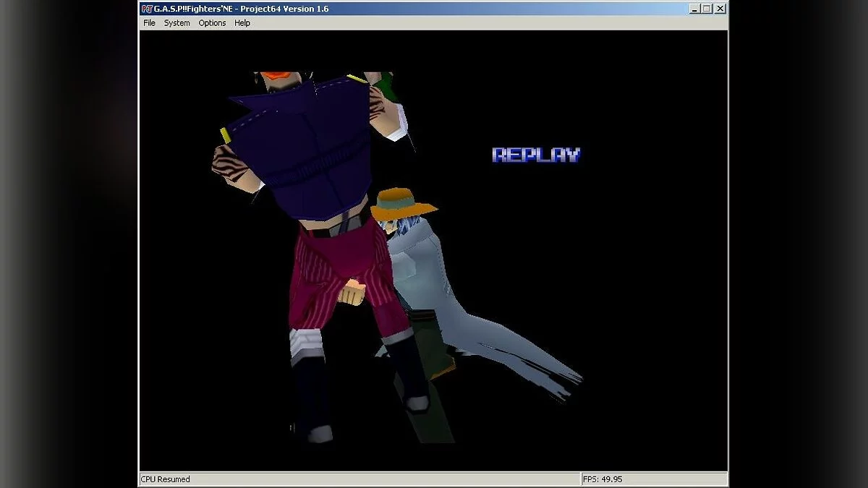The image size is (868, 488).
Task: Open the File menu
Action: coord(149,23)
